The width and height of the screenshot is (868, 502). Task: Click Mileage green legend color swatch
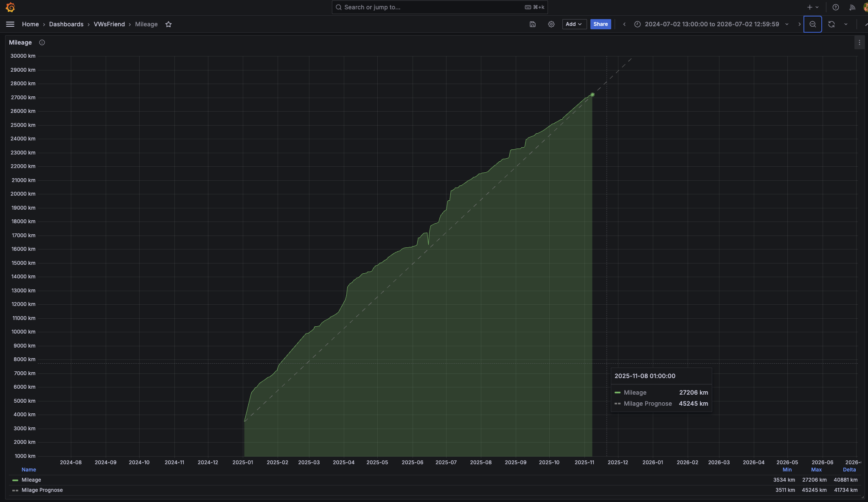(15, 480)
